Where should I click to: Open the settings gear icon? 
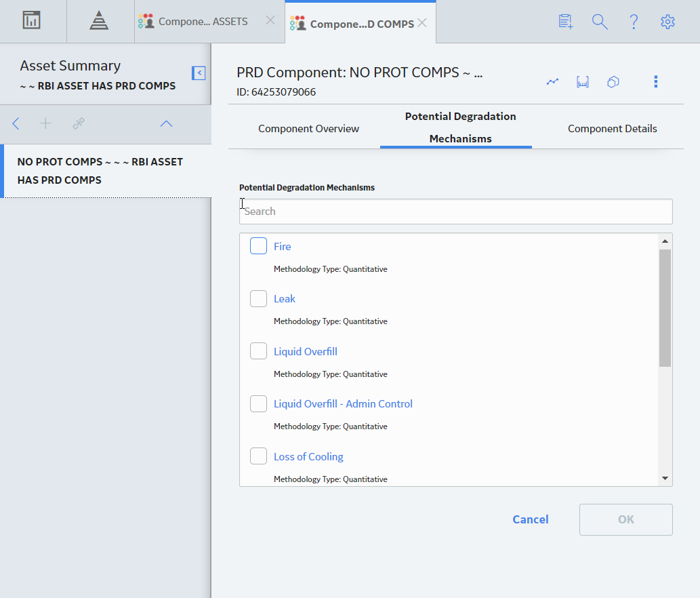pos(667,22)
